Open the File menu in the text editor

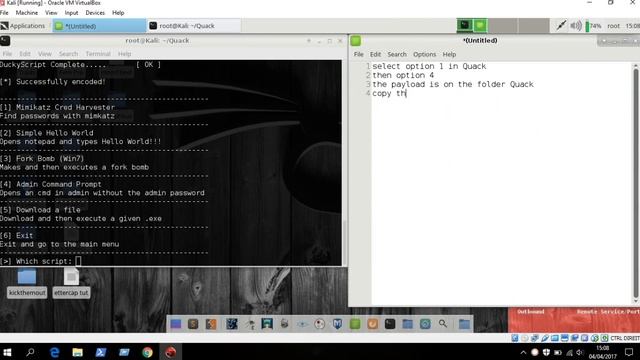coord(358,54)
